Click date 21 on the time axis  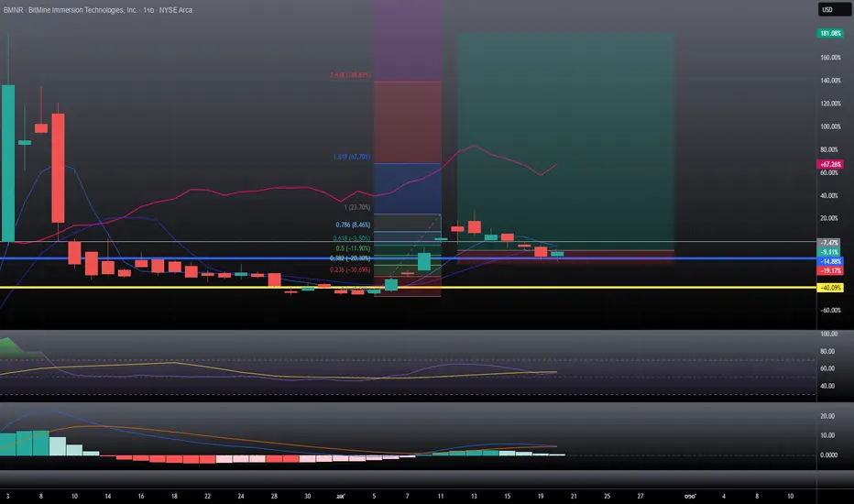(574, 496)
